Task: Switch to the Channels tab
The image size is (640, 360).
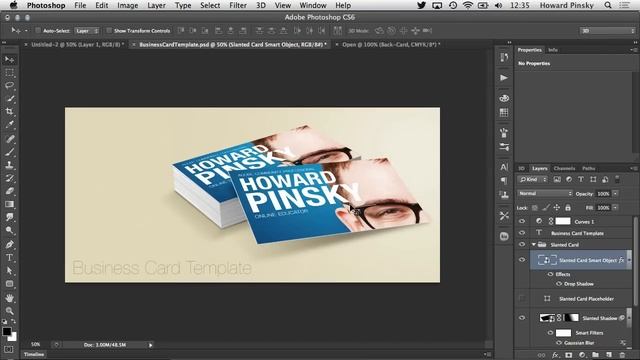Action: click(x=564, y=168)
